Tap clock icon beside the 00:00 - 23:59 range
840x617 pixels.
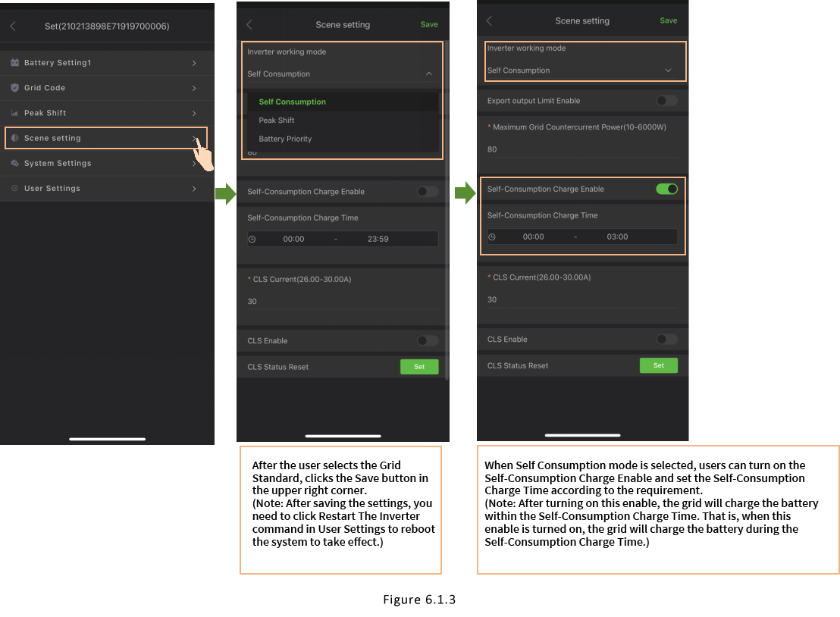252,239
